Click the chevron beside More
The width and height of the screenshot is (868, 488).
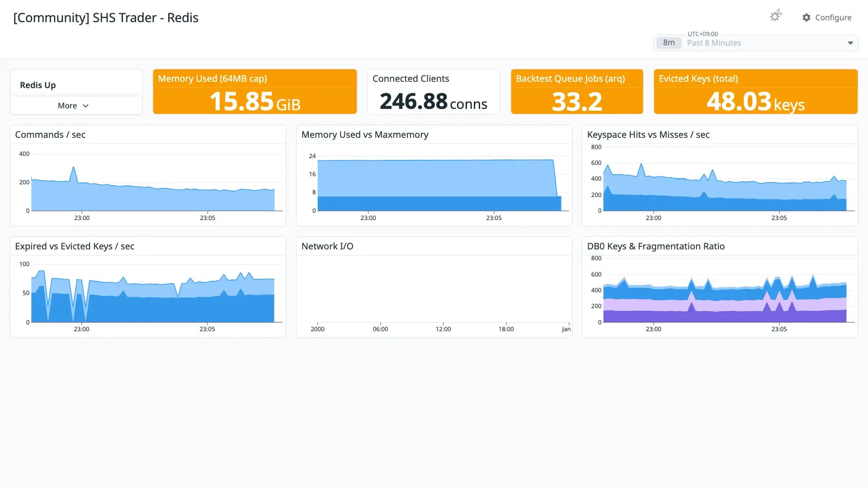point(85,106)
